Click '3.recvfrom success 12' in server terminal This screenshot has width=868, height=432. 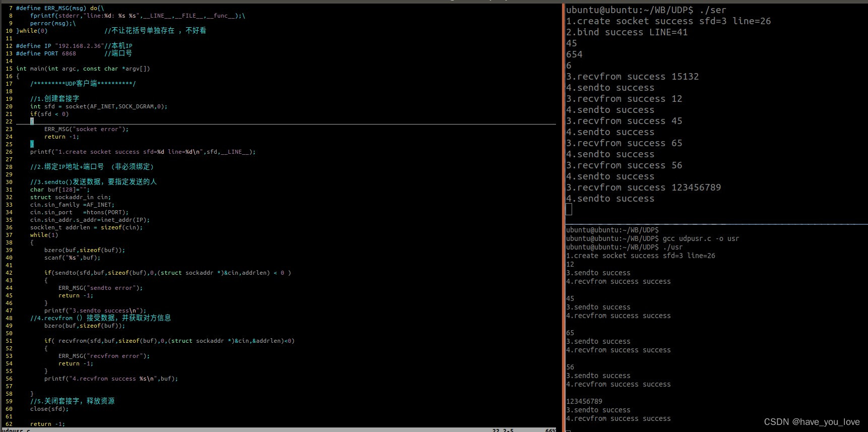(x=624, y=99)
